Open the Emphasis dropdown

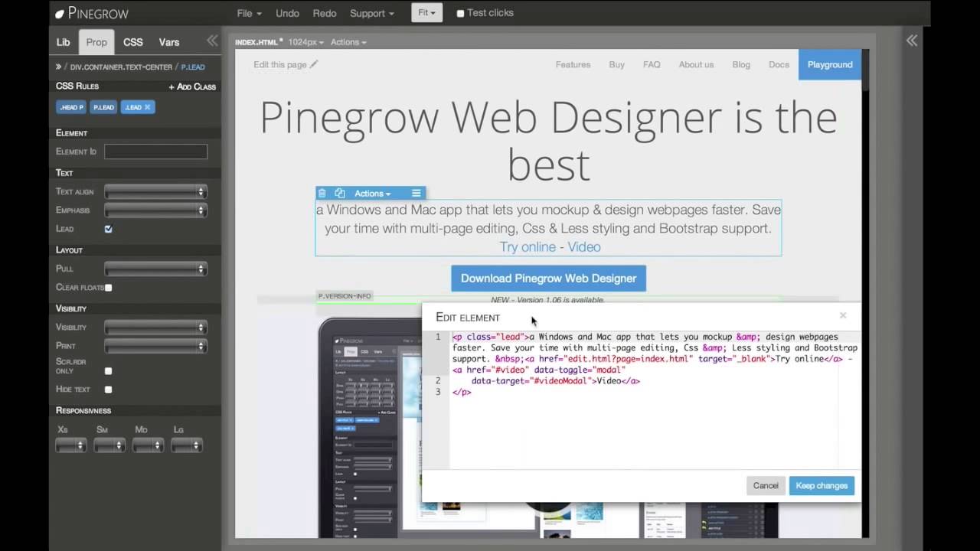[155, 210]
